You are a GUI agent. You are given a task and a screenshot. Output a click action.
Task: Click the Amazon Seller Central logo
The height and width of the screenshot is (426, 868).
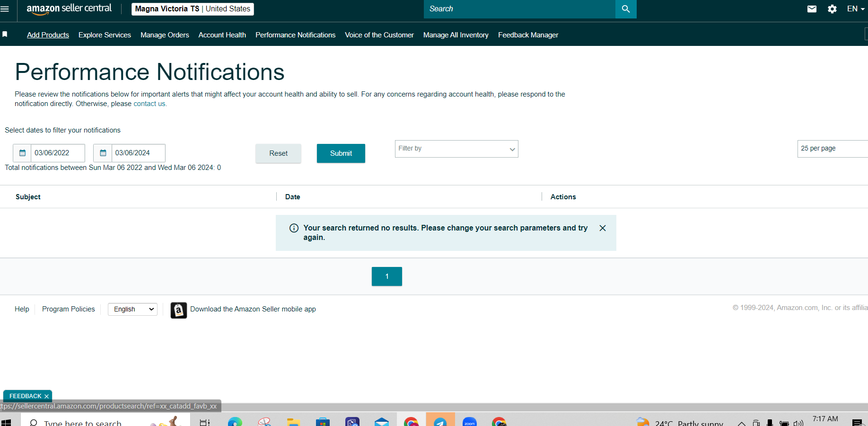pyautogui.click(x=69, y=9)
